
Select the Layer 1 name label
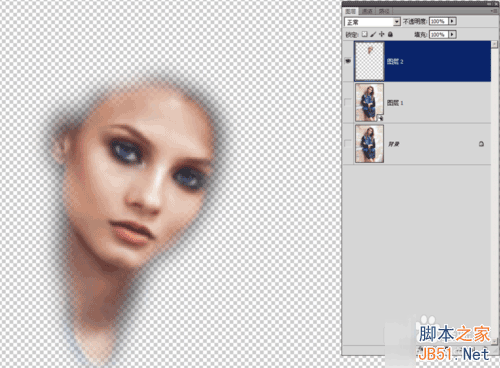click(395, 103)
